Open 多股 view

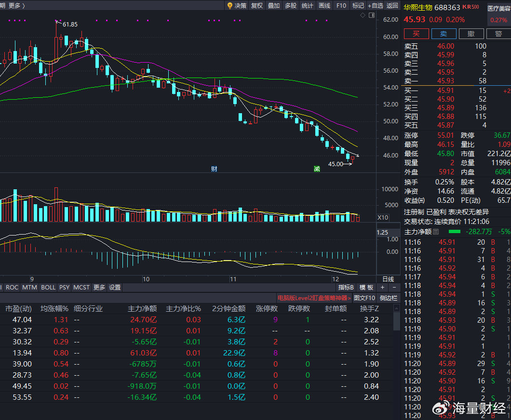[291, 5]
